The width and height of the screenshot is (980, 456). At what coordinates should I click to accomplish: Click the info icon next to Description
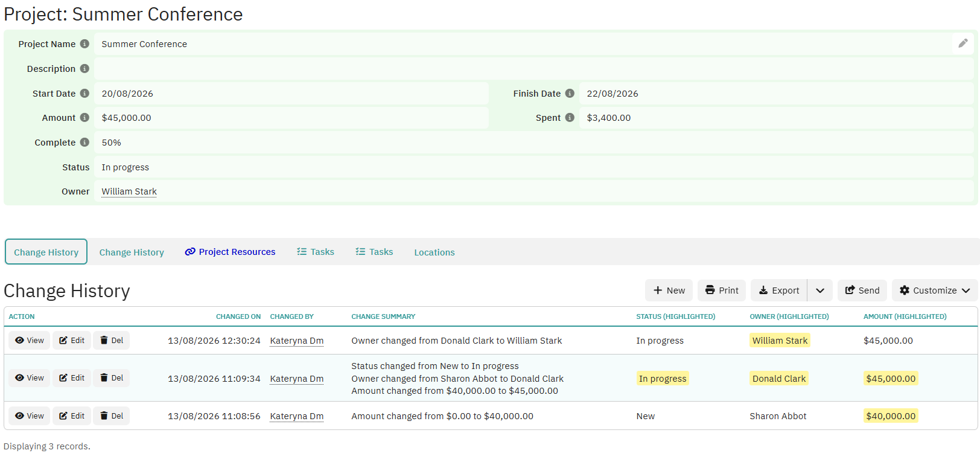(x=84, y=69)
